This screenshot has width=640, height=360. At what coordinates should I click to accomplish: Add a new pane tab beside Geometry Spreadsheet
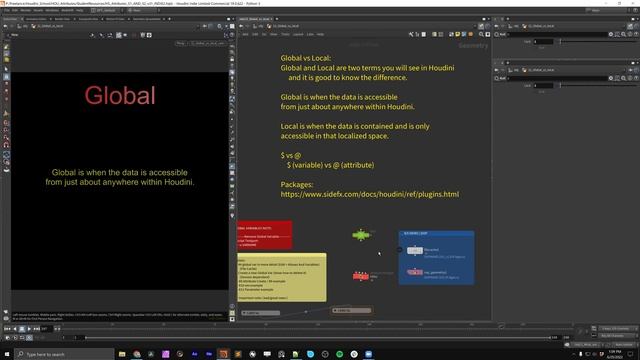point(169,19)
